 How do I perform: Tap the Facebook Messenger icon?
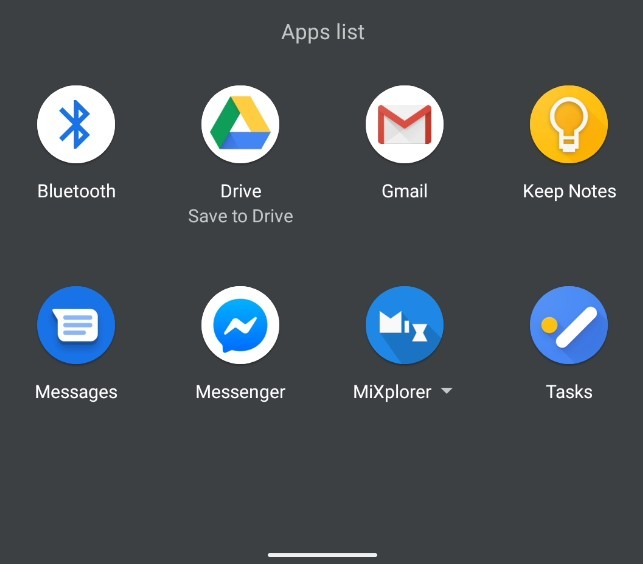click(240, 325)
